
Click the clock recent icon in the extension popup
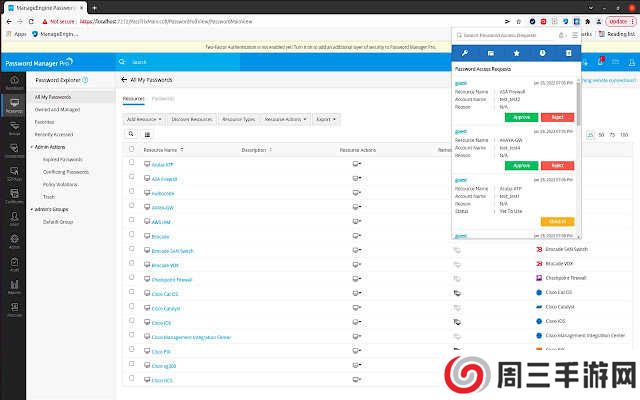pyautogui.click(x=542, y=53)
